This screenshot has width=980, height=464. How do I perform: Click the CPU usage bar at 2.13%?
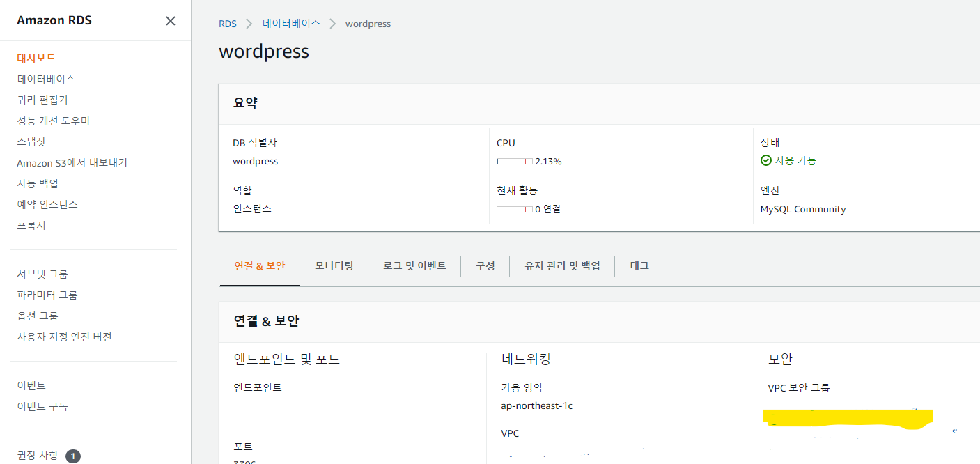(515, 161)
